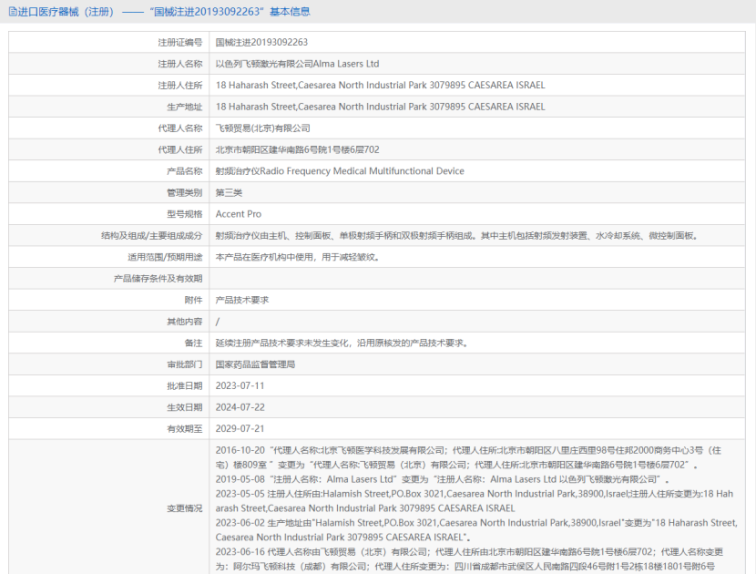This screenshot has width=756, height=574.
Task: Click approval department 国家药品监督管理局
Action: click(x=255, y=365)
